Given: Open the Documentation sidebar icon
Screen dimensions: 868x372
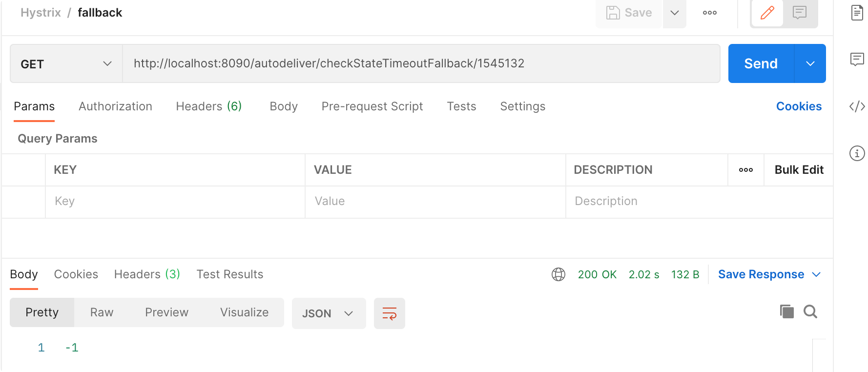Looking at the screenshot, I should [x=857, y=13].
